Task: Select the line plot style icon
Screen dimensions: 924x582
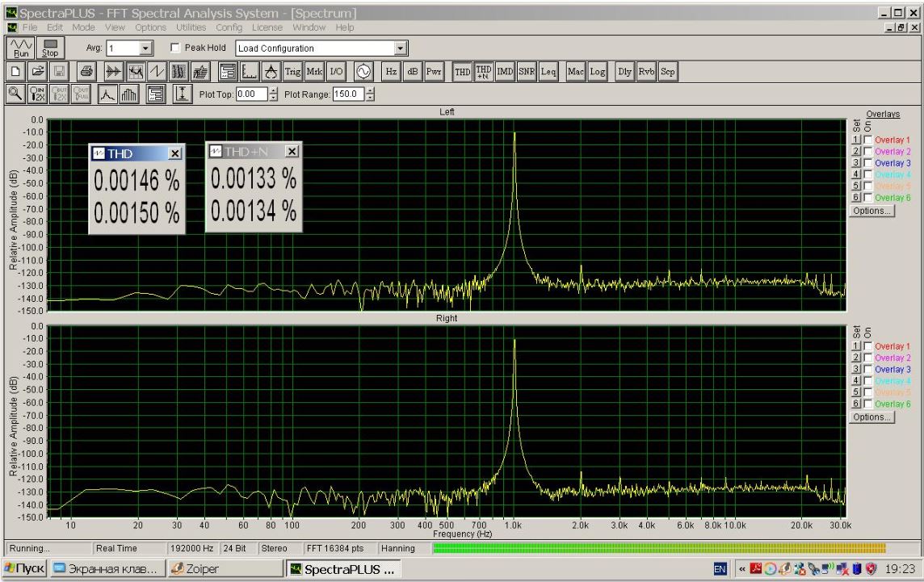Action: 107,94
